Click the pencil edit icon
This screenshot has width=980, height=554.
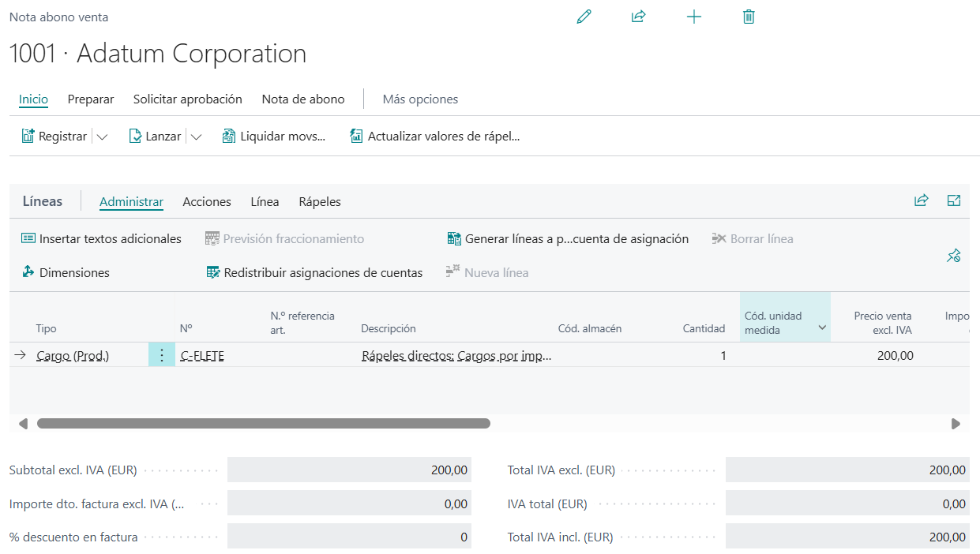584,17
